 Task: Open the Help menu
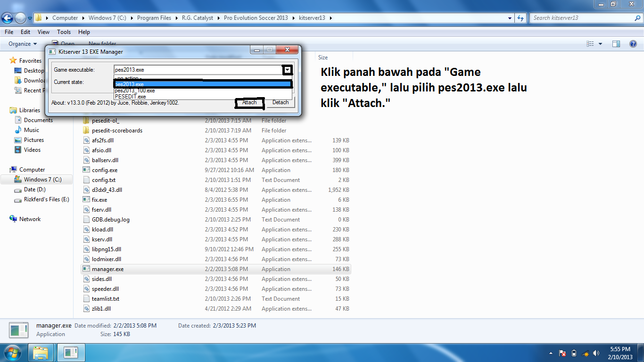(x=84, y=32)
